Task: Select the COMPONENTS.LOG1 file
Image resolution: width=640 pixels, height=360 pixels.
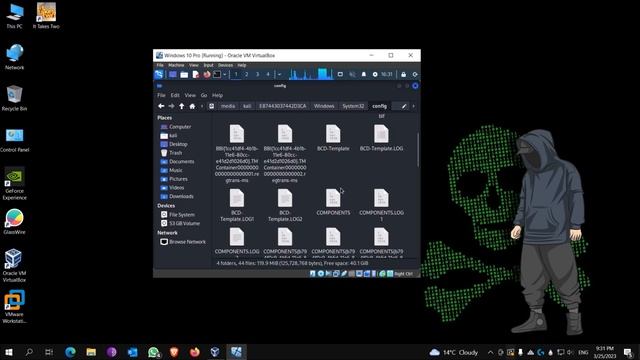Action: coord(381,205)
